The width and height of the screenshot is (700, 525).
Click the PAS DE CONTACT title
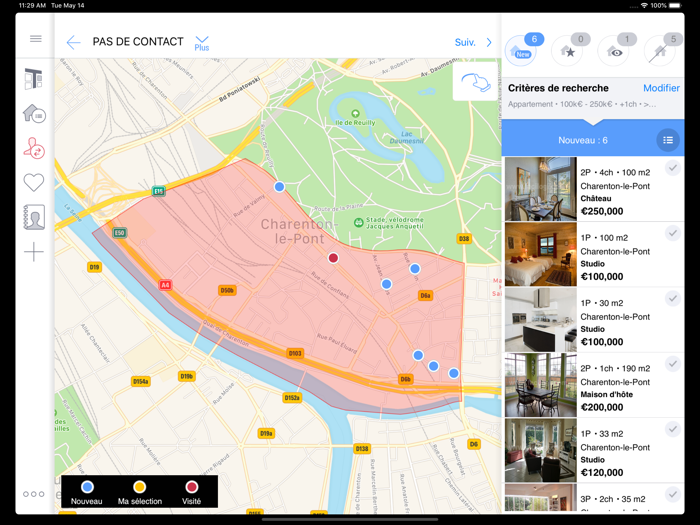138,42
